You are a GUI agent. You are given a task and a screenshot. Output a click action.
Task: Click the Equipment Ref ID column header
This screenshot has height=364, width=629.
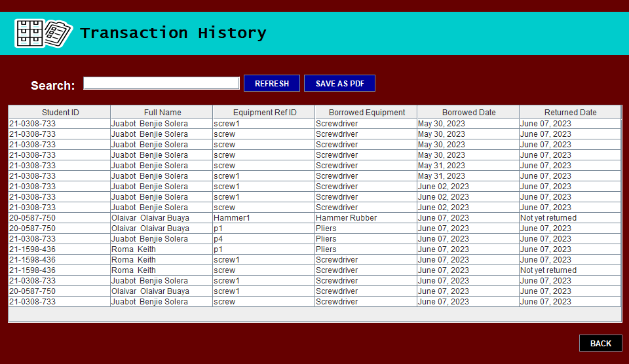pyautogui.click(x=265, y=113)
